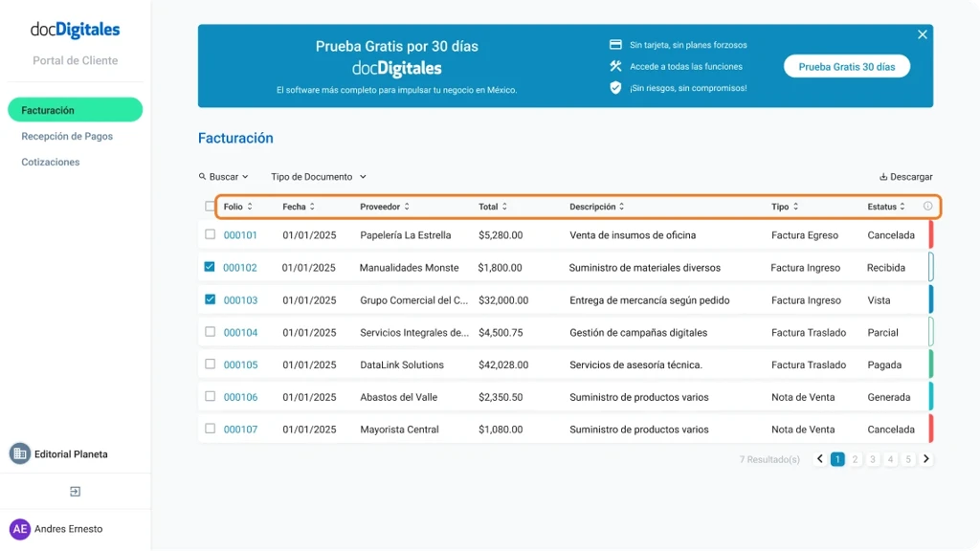
Task: Click the shield icon next to 'Sin riesgos, sin compromisos'
Action: 613,87
